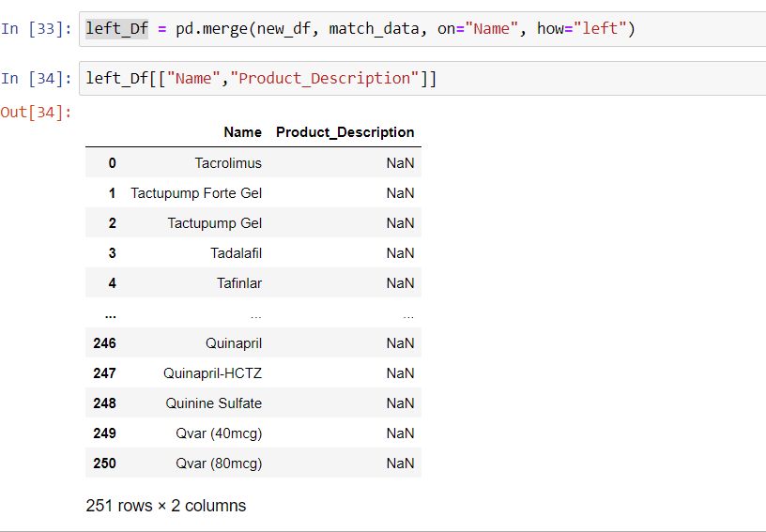The width and height of the screenshot is (766, 532).
Task: Click the 251 rows × 2 columns summary
Action: pyautogui.click(x=165, y=506)
